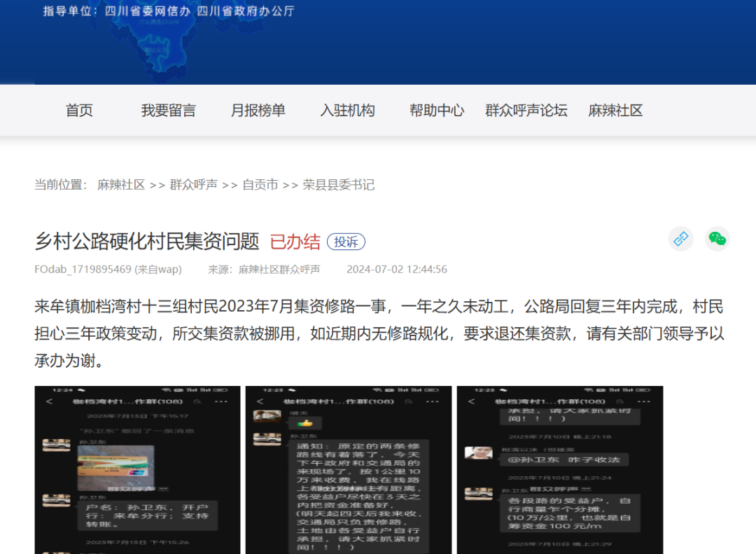Click the 投诉 category tag

tap(346, 242)
